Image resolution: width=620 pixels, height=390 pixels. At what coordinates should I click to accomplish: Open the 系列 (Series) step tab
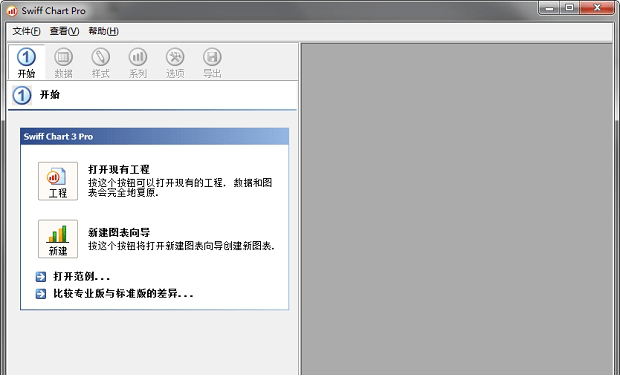click(x=138, y=62)
